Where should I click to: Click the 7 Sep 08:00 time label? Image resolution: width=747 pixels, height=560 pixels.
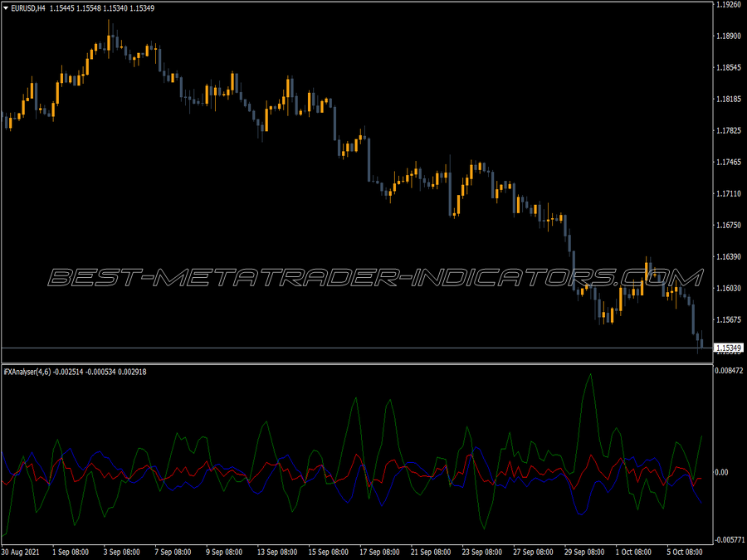tap(173, 553)
